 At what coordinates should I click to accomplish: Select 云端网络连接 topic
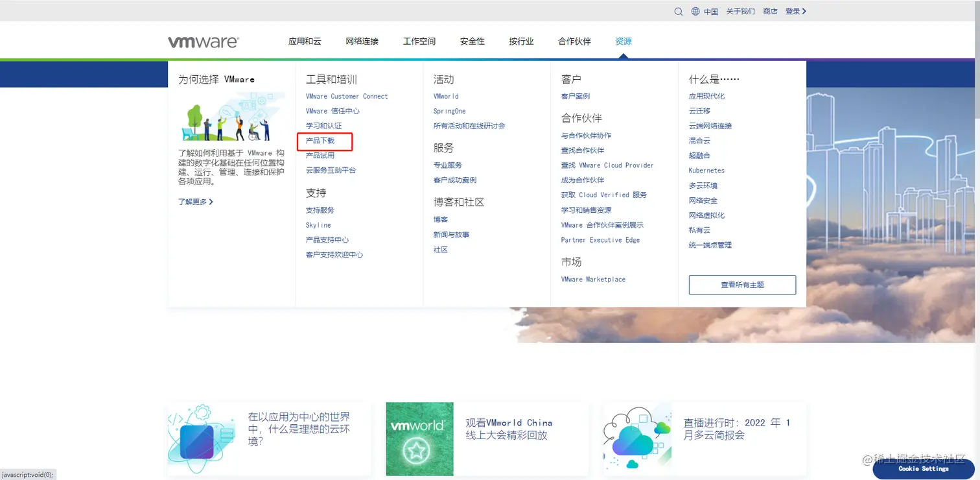[710, 126]
